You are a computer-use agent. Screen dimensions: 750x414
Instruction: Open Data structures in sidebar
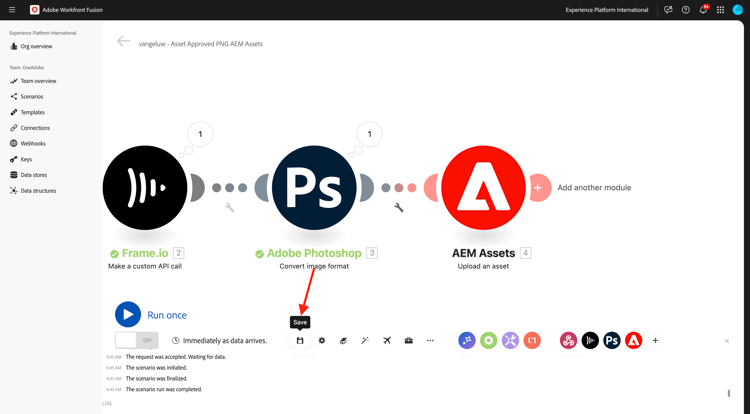pos(33,191)
